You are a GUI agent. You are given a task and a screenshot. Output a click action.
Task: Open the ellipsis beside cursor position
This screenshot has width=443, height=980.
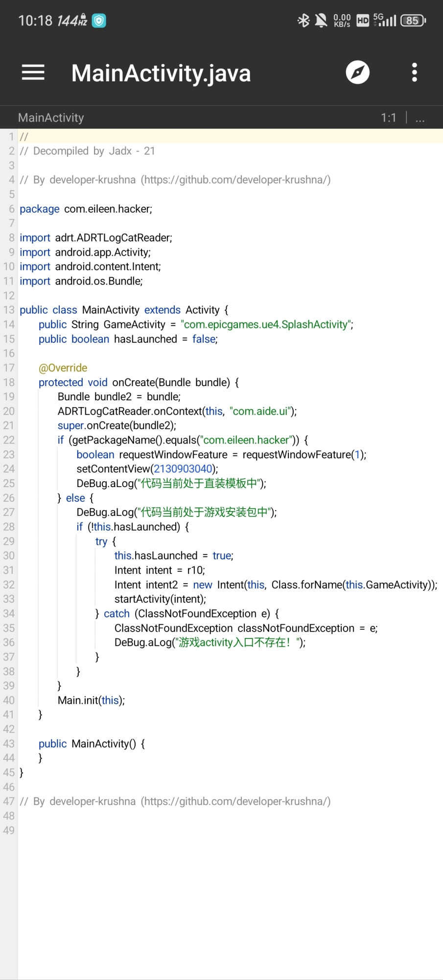pyautogui.click(x=420, y=118)
